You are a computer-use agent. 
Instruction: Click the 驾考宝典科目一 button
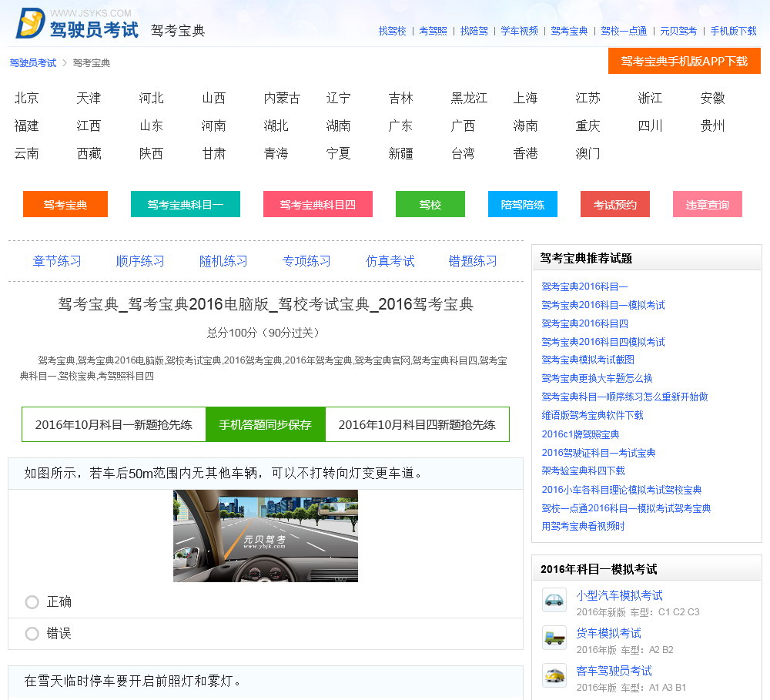(185, 204)
